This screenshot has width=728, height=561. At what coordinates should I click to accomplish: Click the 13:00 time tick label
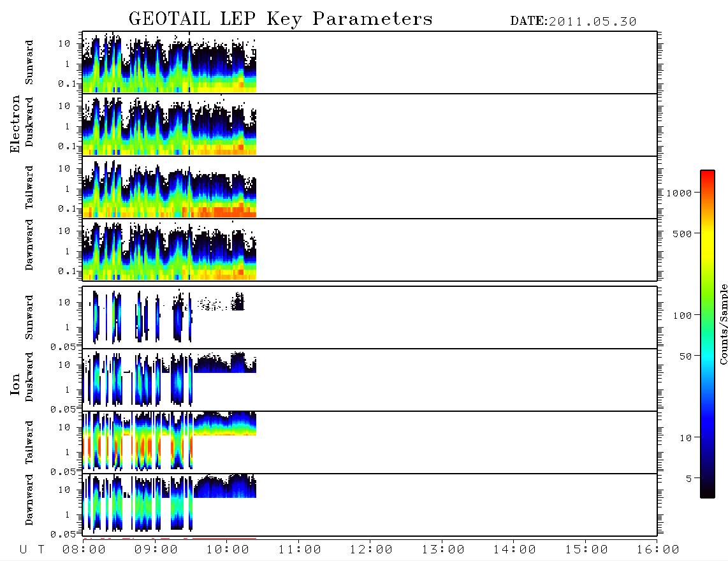443,550
